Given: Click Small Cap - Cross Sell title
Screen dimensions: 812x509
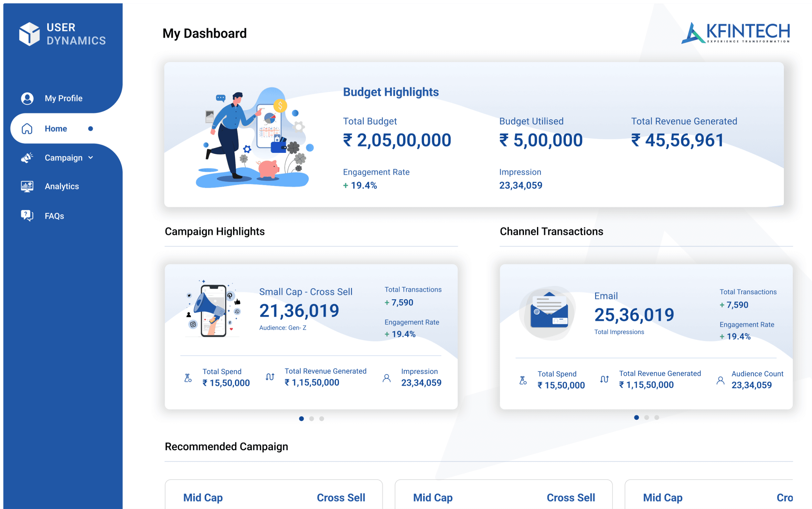Looking at the screenshot, I should (x=306, y=292).
